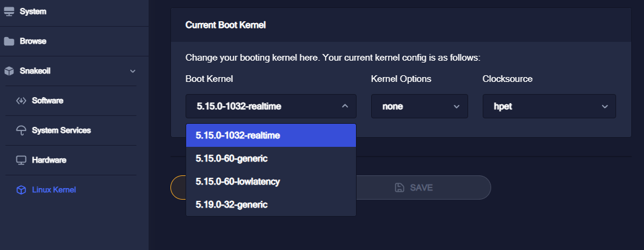
Task: Select 5.15.0-60-generic kernel option
Action: point(271,158)
